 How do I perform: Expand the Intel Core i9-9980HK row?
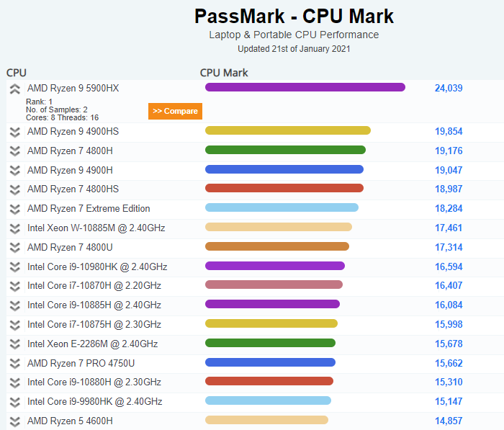[15, 402]
